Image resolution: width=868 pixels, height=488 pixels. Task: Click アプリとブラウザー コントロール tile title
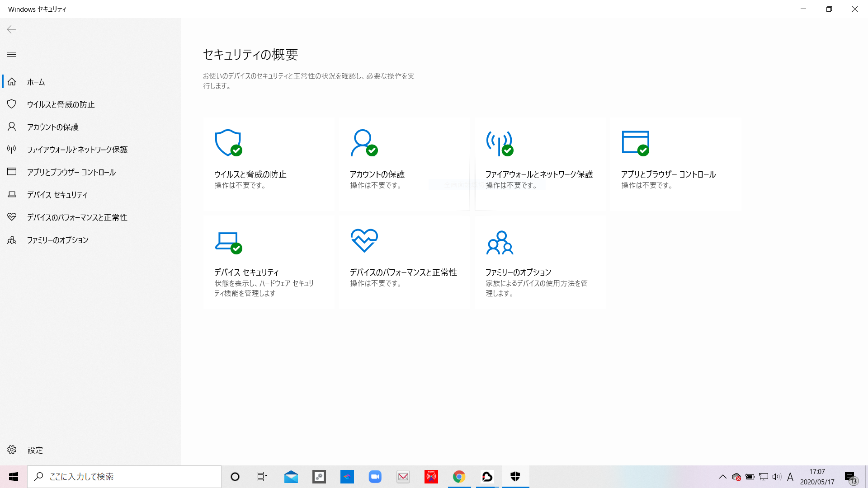[x=668, y=174]
